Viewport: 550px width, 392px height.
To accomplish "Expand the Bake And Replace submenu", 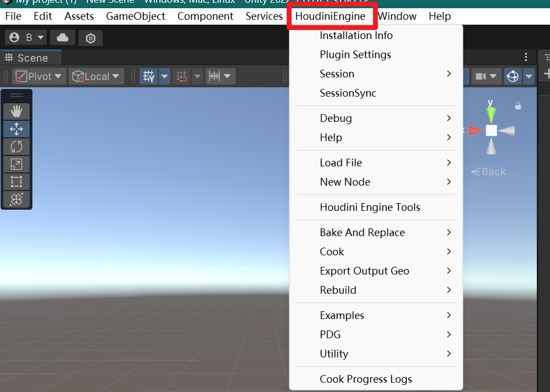I will click(363, 232).
